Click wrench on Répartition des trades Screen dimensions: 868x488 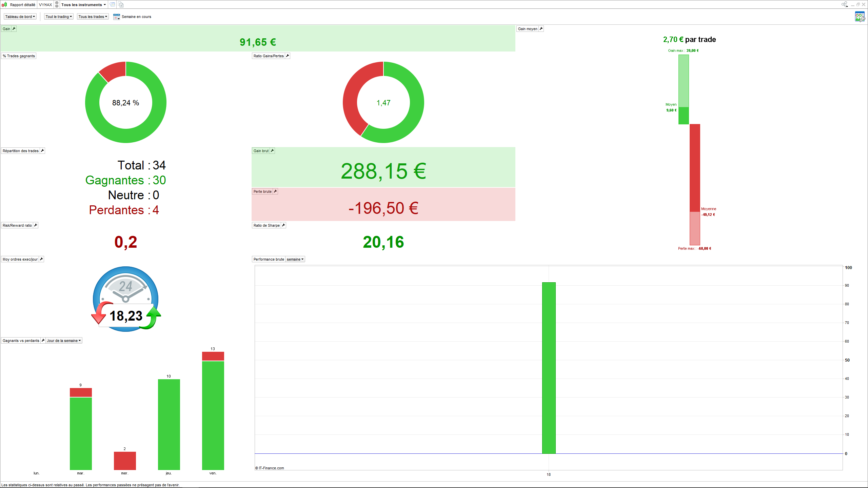pos(42,151)
